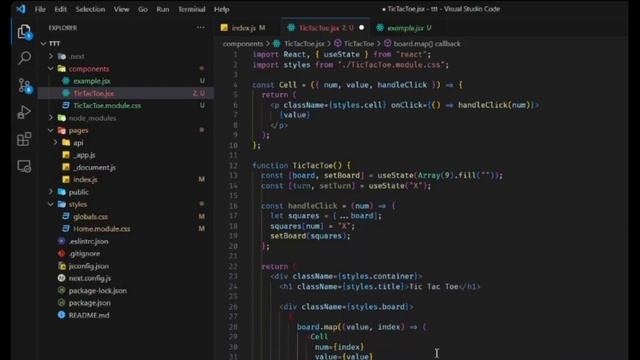This screenshot has width=640, height=360.
Task: Open the File menu
Action: [x=40, y=9]
